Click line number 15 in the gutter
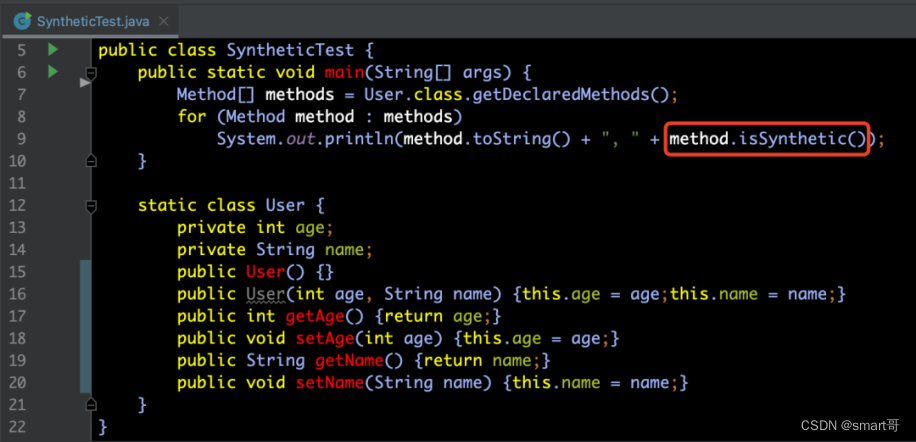The width and height of the screenshot is (916, 442). (x=18, y=272)
